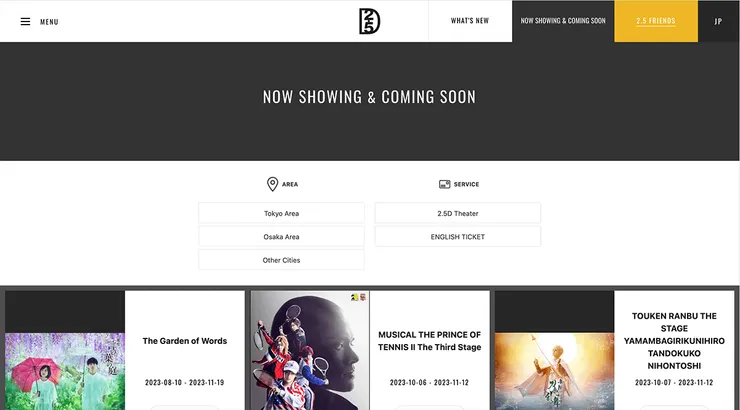Click the 2.5D logo in the header

click(369, 21)
